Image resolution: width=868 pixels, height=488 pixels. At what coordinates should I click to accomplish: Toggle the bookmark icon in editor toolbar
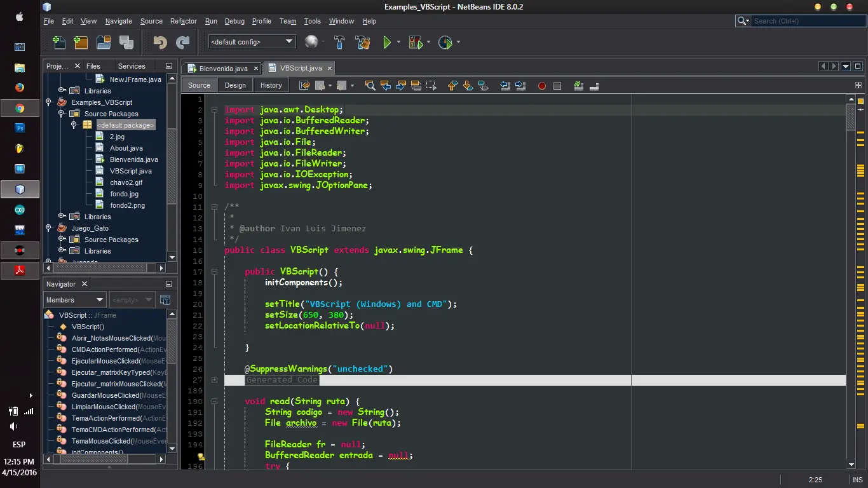pyautogui.click(x=483, y=85)
